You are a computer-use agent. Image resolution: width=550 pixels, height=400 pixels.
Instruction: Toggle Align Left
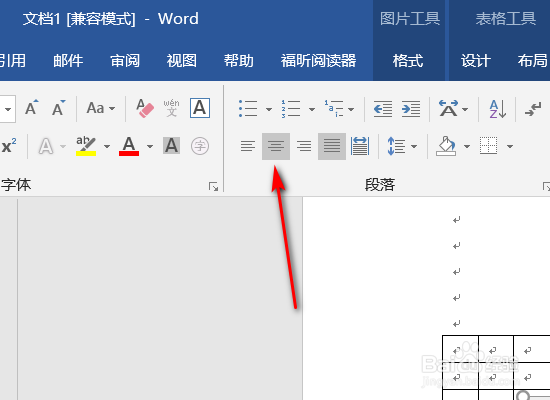click(248, 146)
